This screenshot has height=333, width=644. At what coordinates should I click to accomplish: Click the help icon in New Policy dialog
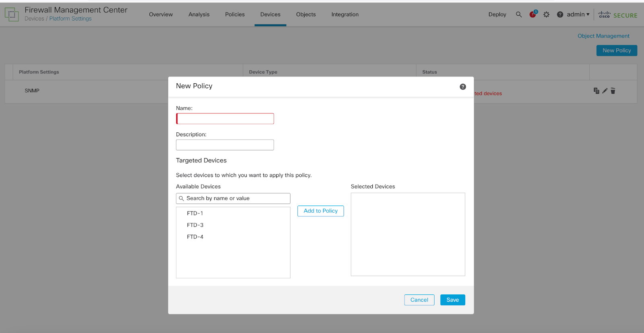pyautogui.click(x=463, y=87)
